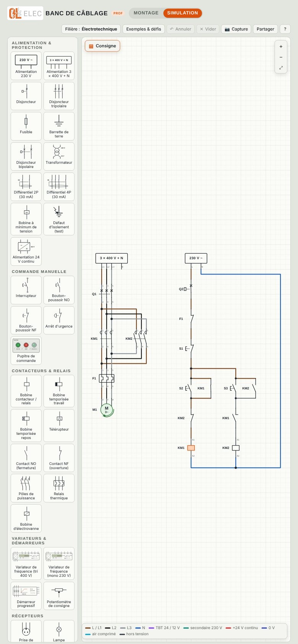Viewport: 298px width, 644px height.
Task: Pick the Bobine d'électrovanne component
Action: pos(26,518)
